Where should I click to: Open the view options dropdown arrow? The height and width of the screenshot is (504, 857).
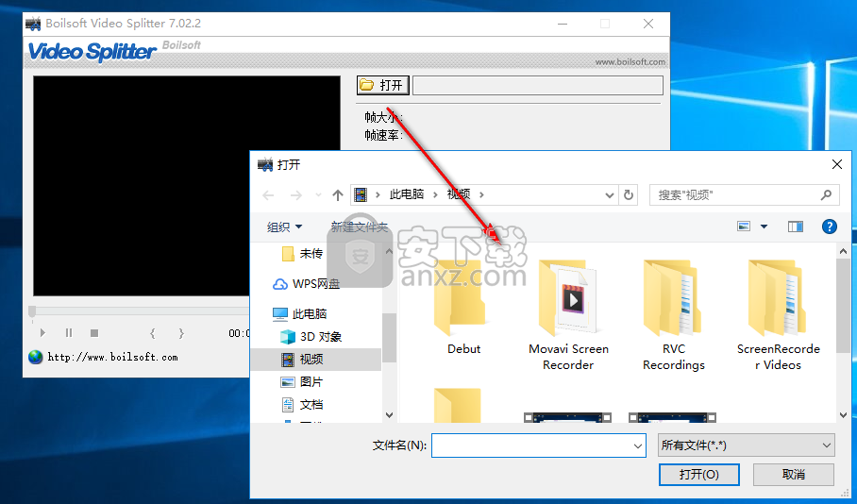(765, 227)
